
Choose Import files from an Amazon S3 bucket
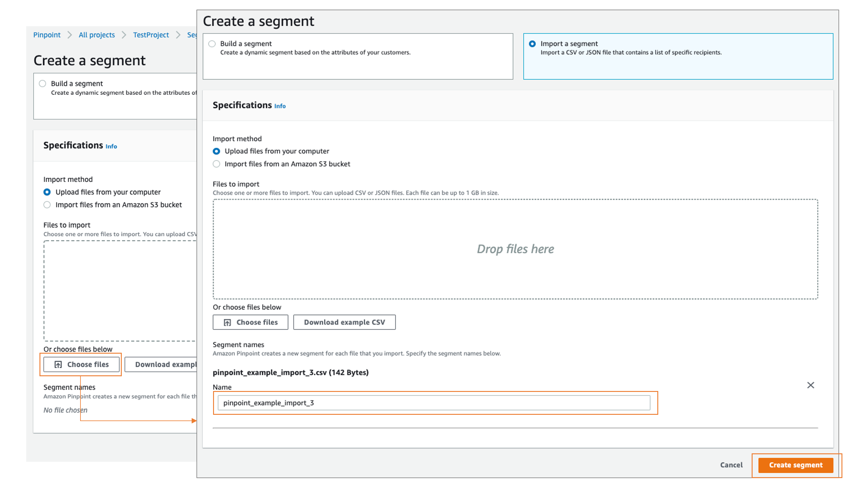(217, 164)
